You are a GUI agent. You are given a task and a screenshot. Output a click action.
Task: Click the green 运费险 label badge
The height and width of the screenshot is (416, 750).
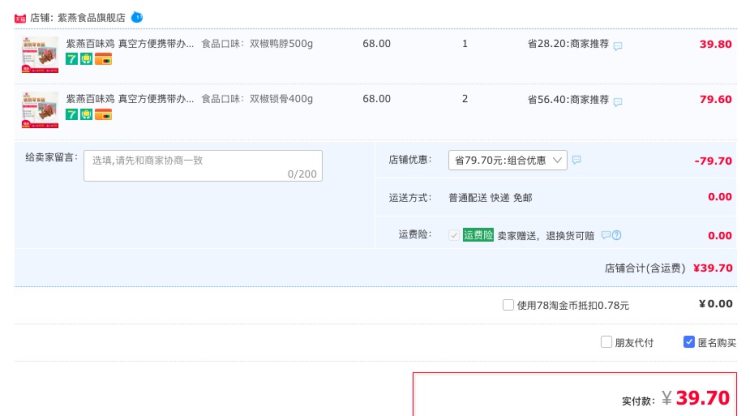[478, 235]
